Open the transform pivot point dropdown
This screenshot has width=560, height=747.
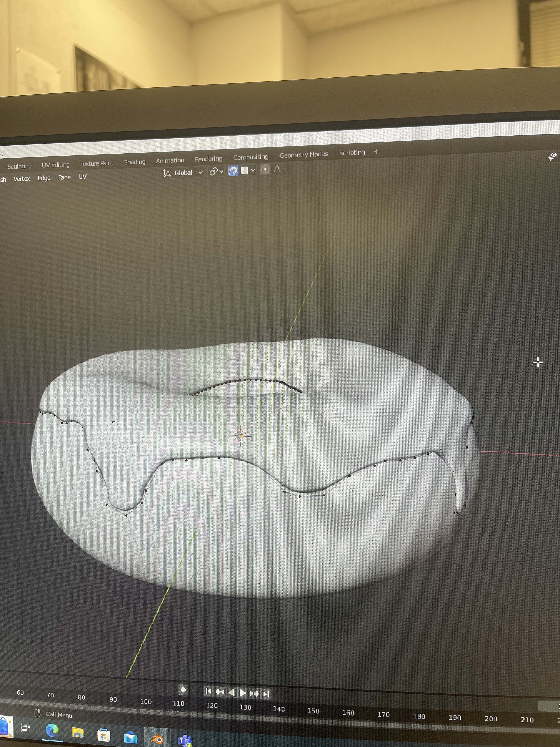point(216,172)
